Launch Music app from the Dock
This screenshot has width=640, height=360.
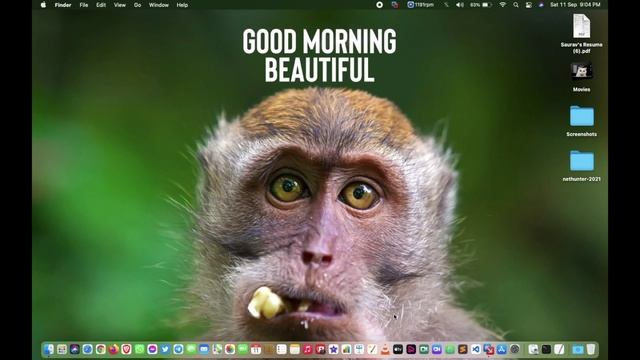coord(307,349)
